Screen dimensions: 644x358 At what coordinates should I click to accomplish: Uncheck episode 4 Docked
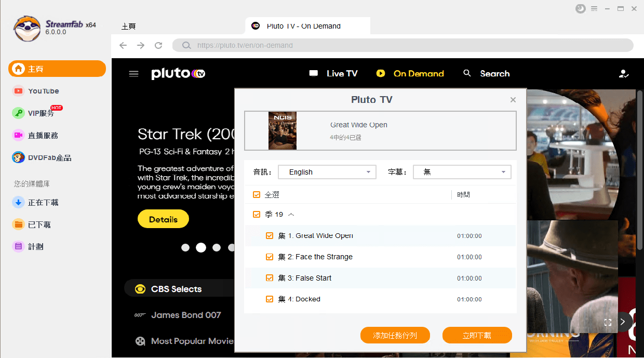point(270,299)
